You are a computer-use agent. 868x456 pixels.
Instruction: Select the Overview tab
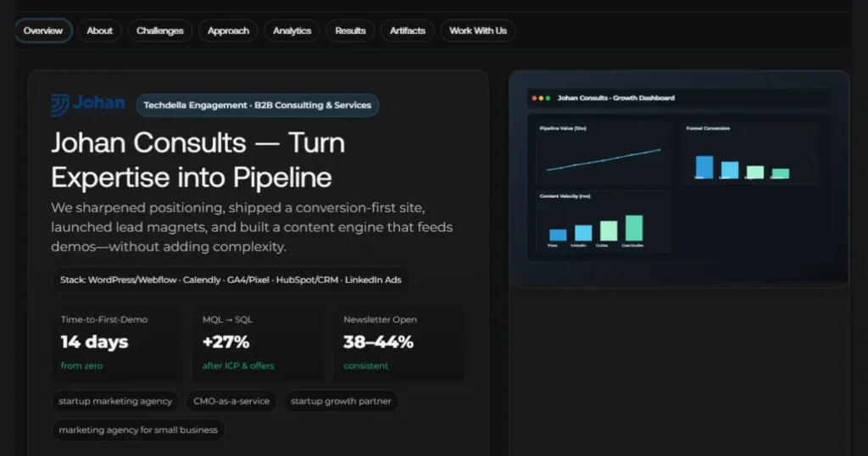43,31
